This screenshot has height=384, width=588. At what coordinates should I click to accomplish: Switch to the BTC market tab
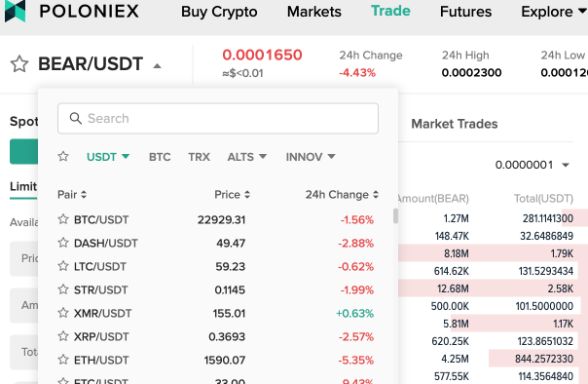point(160,157)
